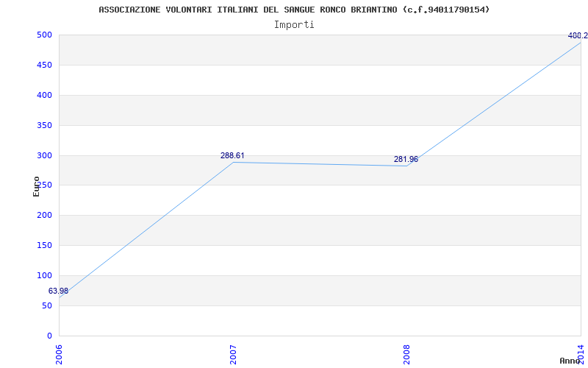588x368 pixels.
Task: Click the line point at 2008
Action: pos(407,166)
